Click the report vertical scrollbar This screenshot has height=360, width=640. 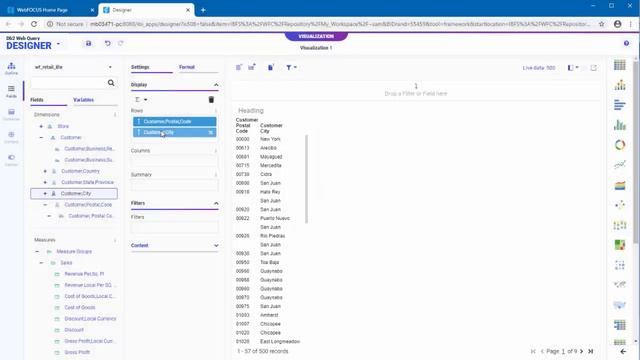point(306,179)
